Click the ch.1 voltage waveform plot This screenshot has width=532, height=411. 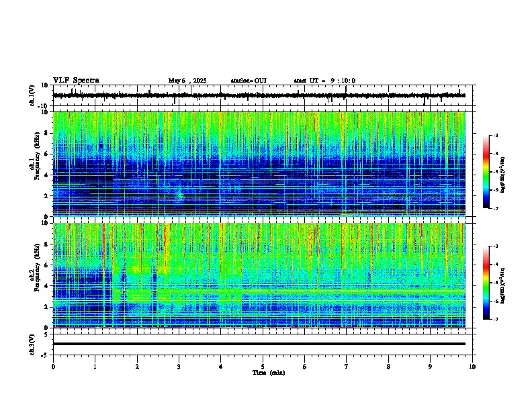tap(259, 95)
